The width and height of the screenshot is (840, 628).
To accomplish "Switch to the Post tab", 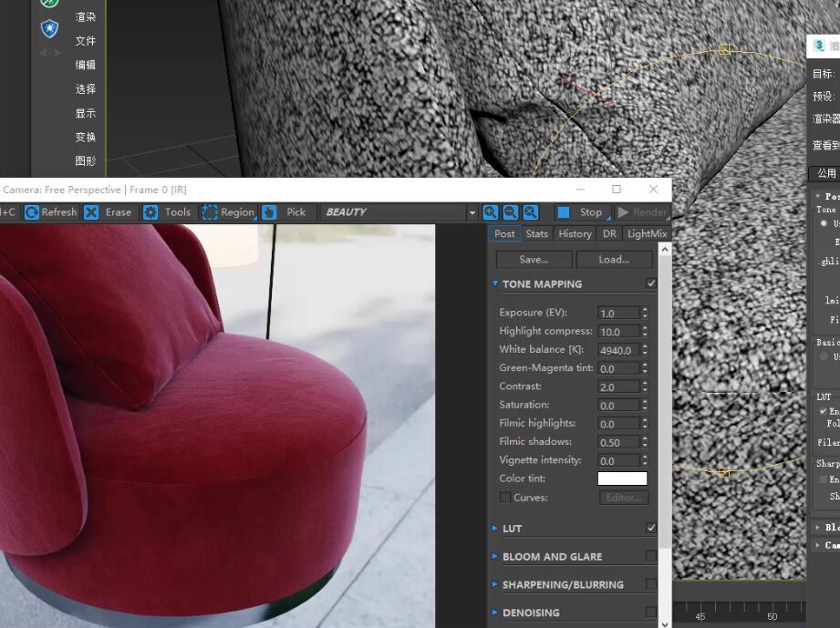I will [504, 234].
